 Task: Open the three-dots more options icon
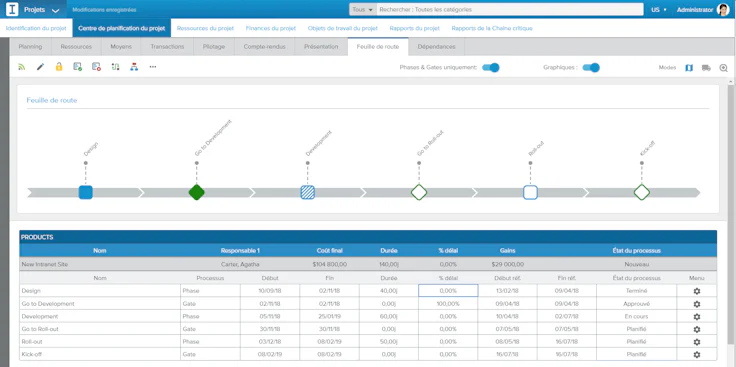[153, 67]
